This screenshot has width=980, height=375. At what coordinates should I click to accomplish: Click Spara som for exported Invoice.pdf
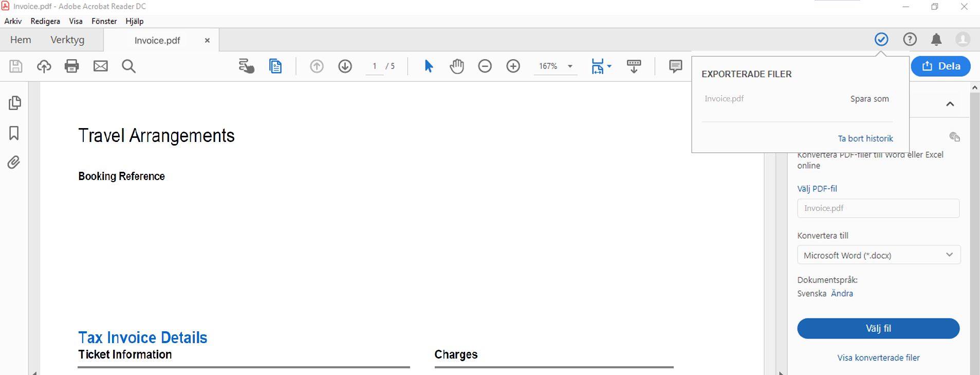coord(870,99)
